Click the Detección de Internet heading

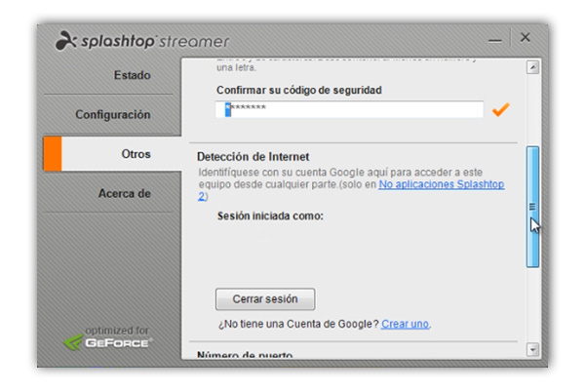click(253, 157)
